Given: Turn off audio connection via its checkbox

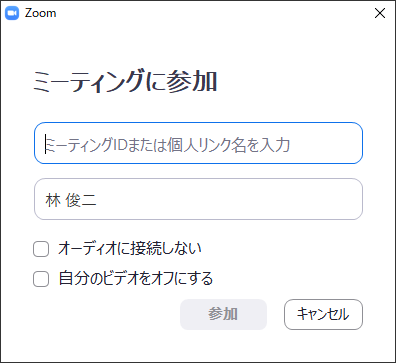Looking at the screenshot, I should [x=41, y=249].
